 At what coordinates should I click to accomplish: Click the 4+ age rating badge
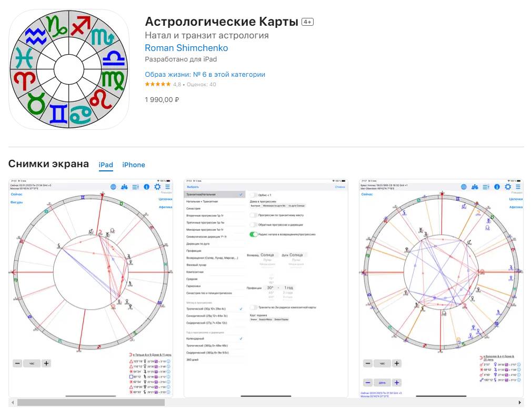[307, 22]
